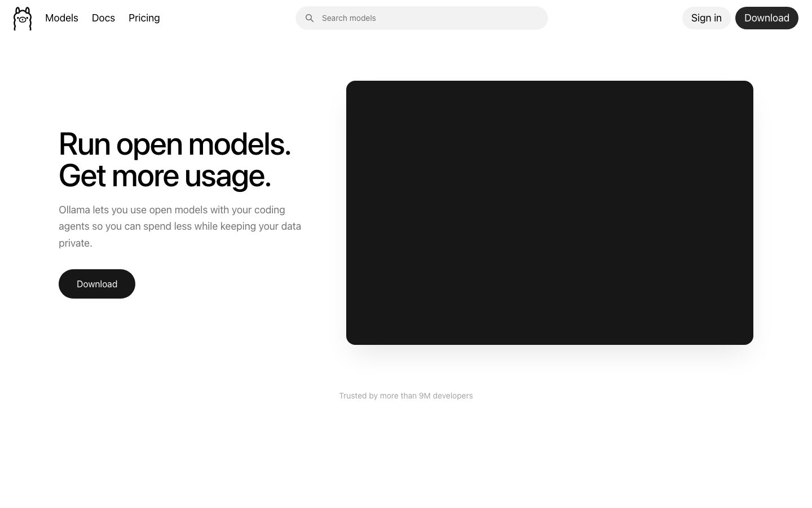Image resolution: width=812 pixels, height=508 pixels.
Task: Click the Download button in the header
Action: click(x=767, y=18)
